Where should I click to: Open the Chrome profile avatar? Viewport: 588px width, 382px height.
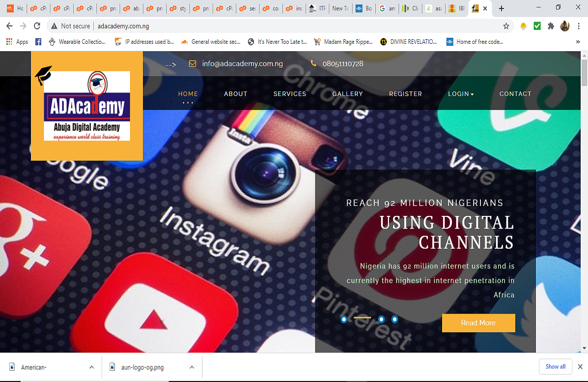coord(564,26)
